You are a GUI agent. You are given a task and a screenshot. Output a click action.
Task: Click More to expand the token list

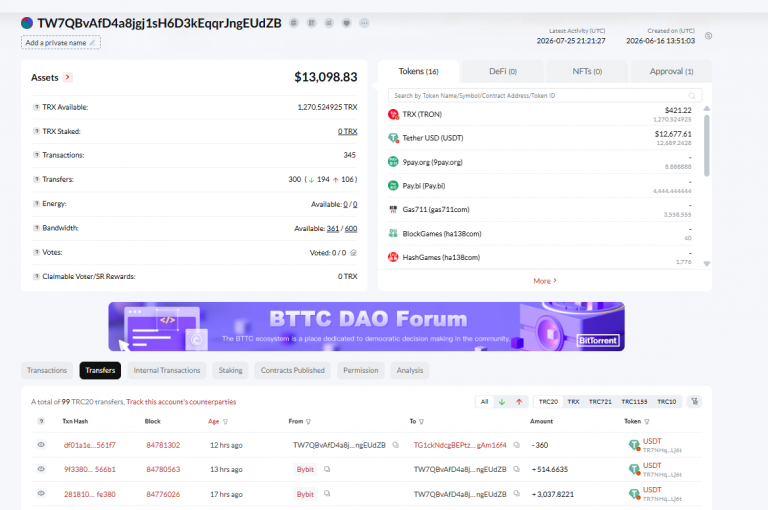pyautogui.click(x=545, y=281)
